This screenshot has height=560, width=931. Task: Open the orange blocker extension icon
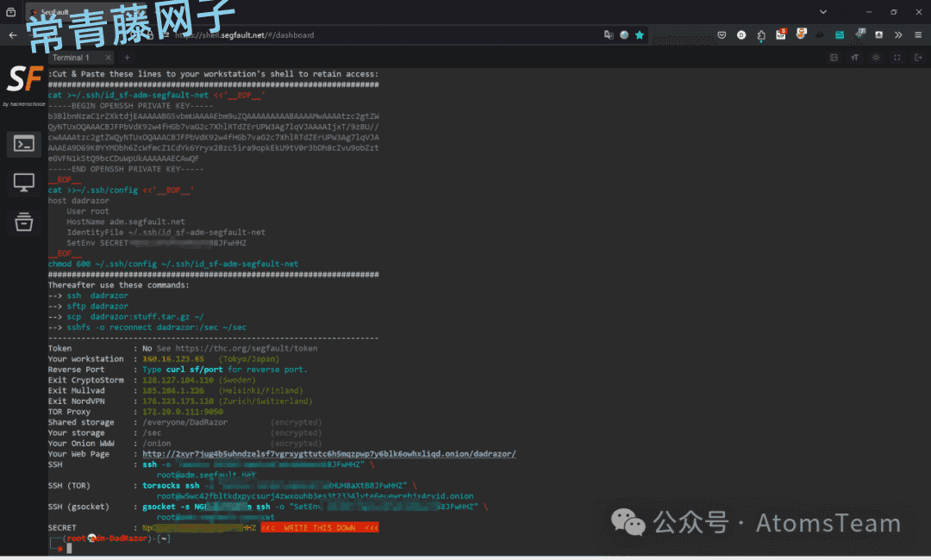point(801,34)
